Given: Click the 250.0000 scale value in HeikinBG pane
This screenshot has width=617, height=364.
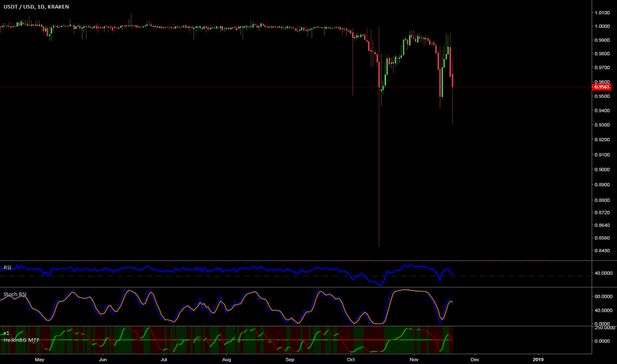Looking at the screenshot, I should pos(604,328).
